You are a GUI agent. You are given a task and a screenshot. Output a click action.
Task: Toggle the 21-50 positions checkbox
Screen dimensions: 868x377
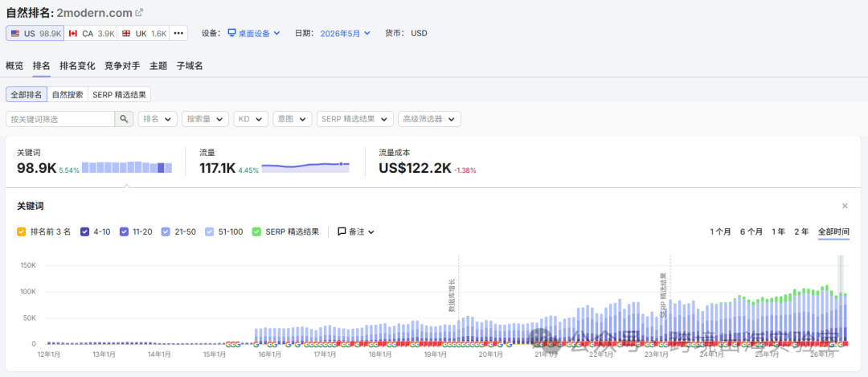(x=166, y=232)
